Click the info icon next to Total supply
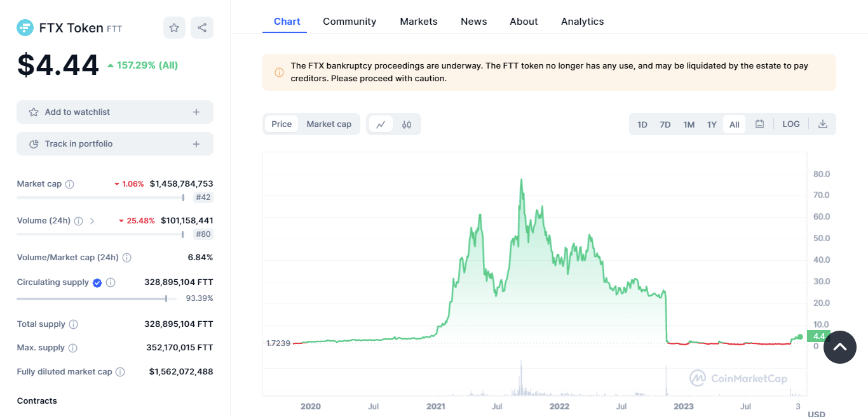This screenshot has width=868, height=417. (x=73, y=324)
